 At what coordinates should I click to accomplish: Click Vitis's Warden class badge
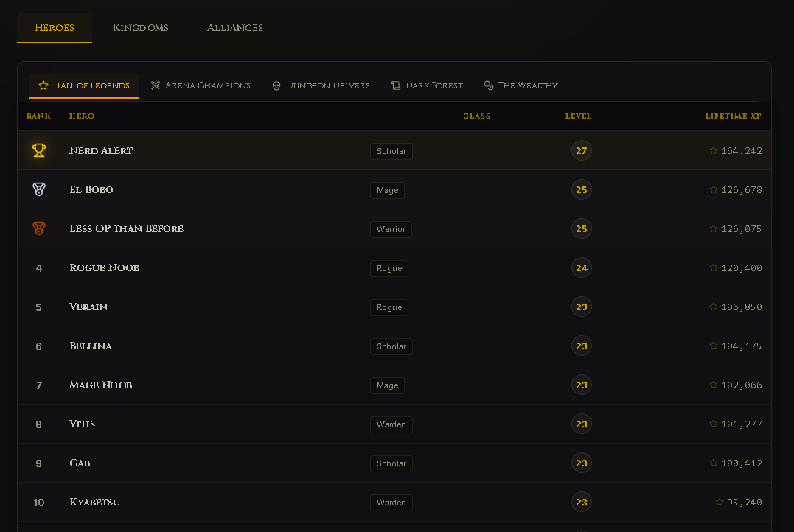[x=391, y=424]
